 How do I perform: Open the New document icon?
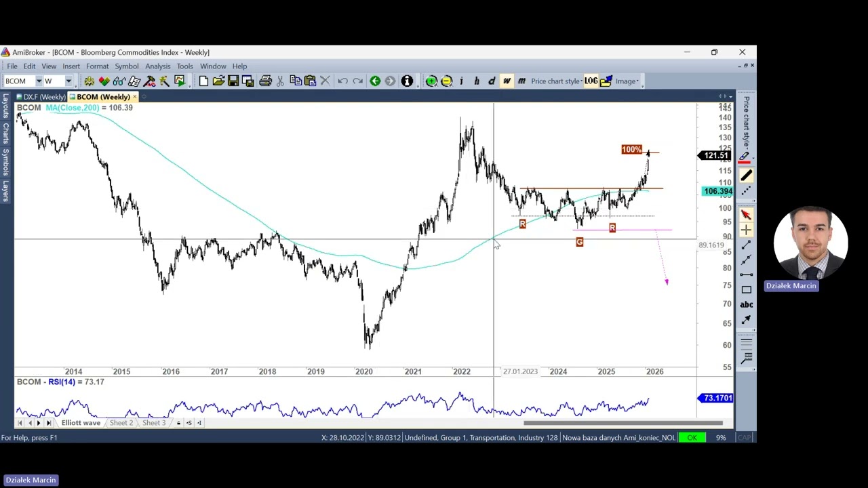203,81
